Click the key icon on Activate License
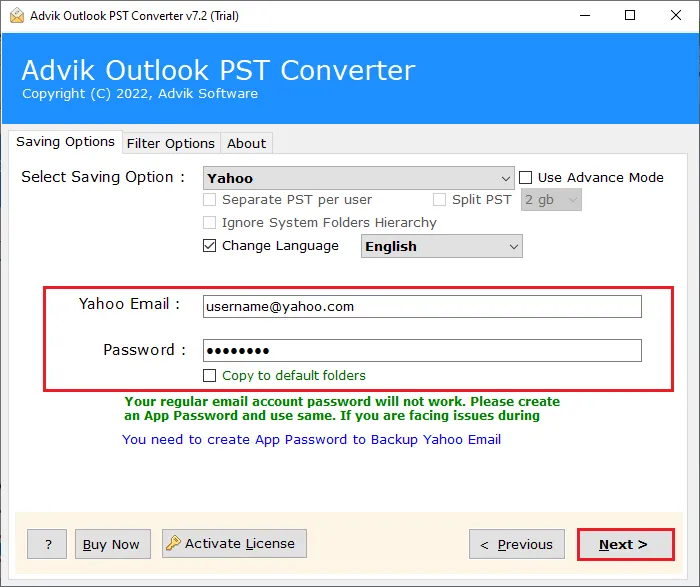 coord(173,543)
